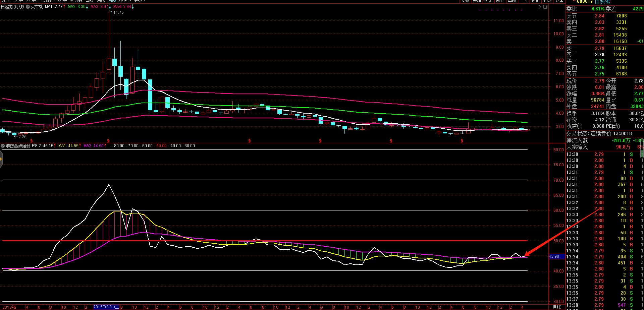
Task: Click the 委比 -4.61% value
Action: pyautogui.click(x=597, y=9)
